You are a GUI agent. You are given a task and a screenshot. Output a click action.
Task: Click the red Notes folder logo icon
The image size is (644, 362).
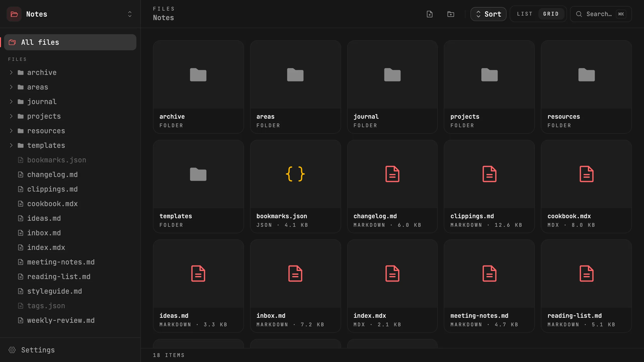point(14,14)
